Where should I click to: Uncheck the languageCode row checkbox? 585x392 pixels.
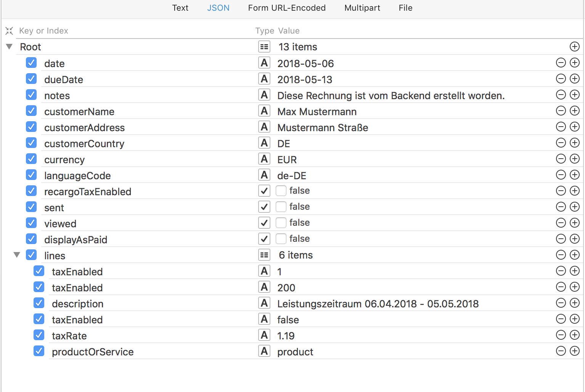coord(31,175)
